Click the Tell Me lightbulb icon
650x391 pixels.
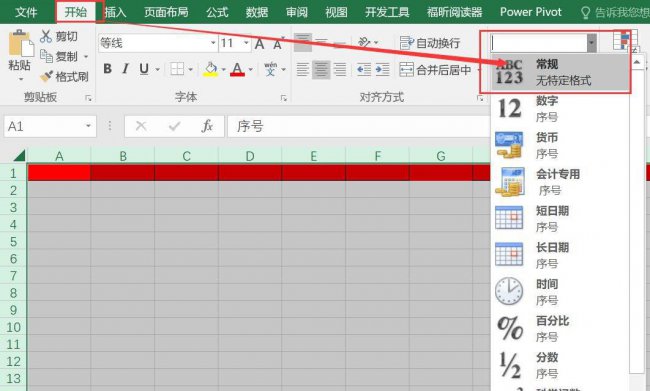[x=585, y=12]
